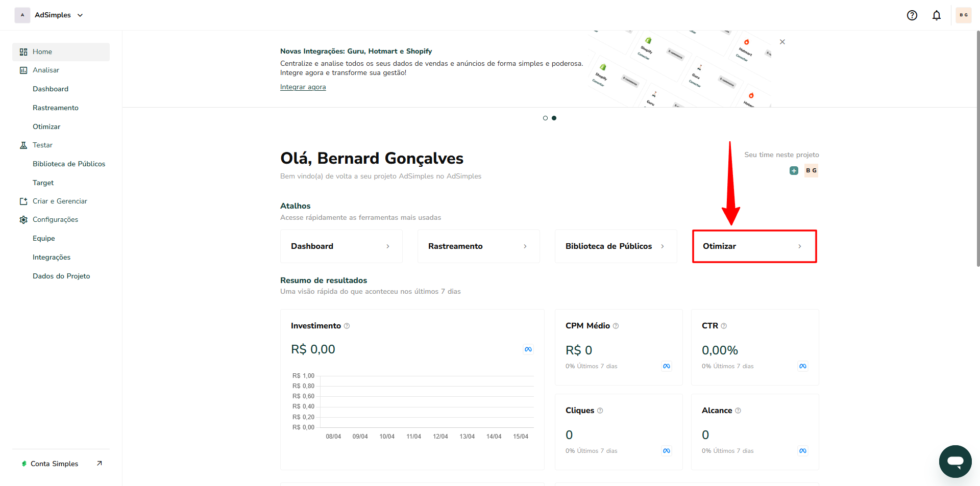Open the chat support bubble
This screenshot has height=486, width=980.
tap(955, 462)
